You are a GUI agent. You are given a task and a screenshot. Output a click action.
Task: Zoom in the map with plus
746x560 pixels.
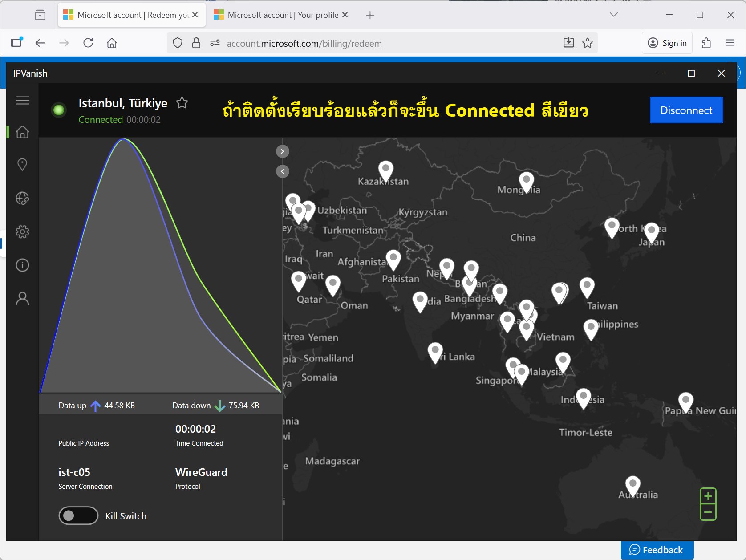click(708, 496)
